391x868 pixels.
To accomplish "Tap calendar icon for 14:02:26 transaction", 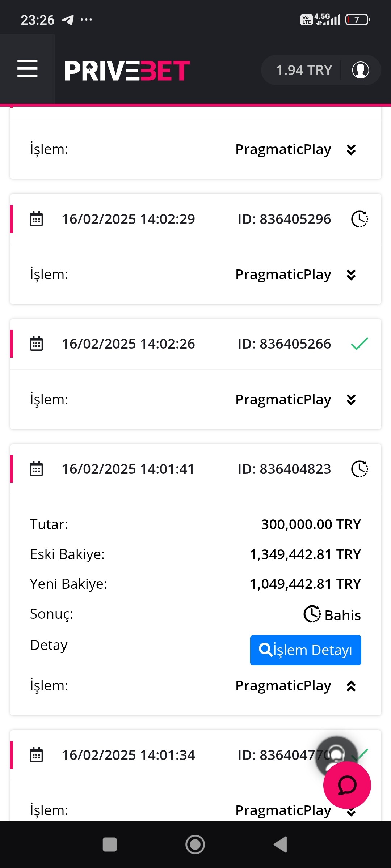I will [36, 344].
